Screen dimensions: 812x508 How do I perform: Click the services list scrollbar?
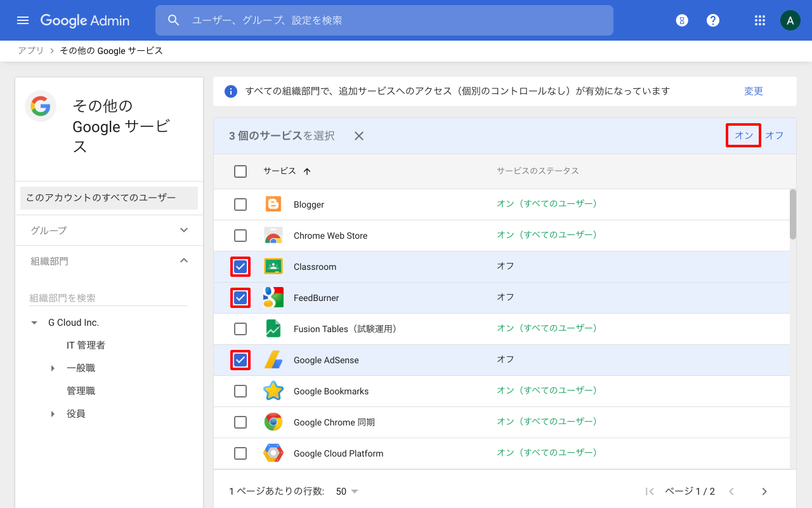[793, 214]
